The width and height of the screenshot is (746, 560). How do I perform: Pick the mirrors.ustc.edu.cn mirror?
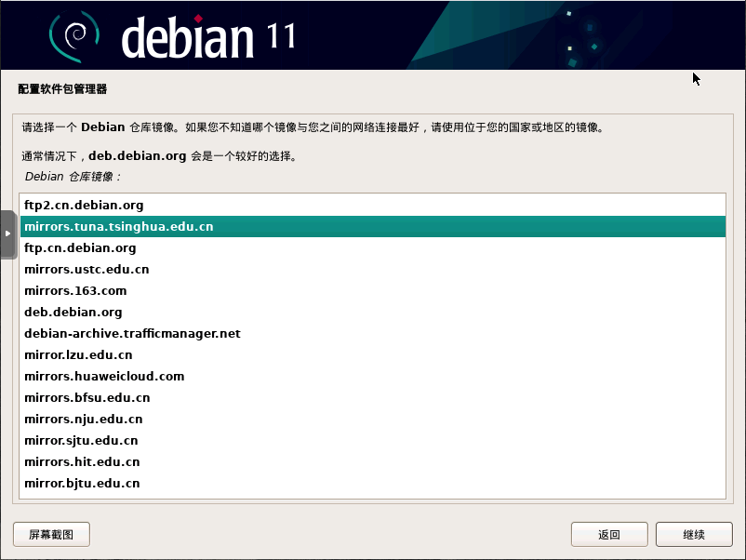(x=373, y=269)
